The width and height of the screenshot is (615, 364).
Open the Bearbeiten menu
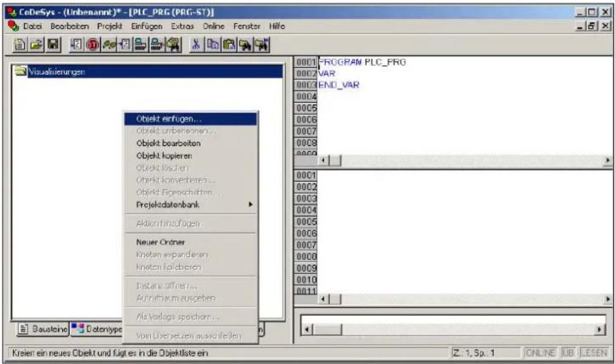[x=69, y=26]
